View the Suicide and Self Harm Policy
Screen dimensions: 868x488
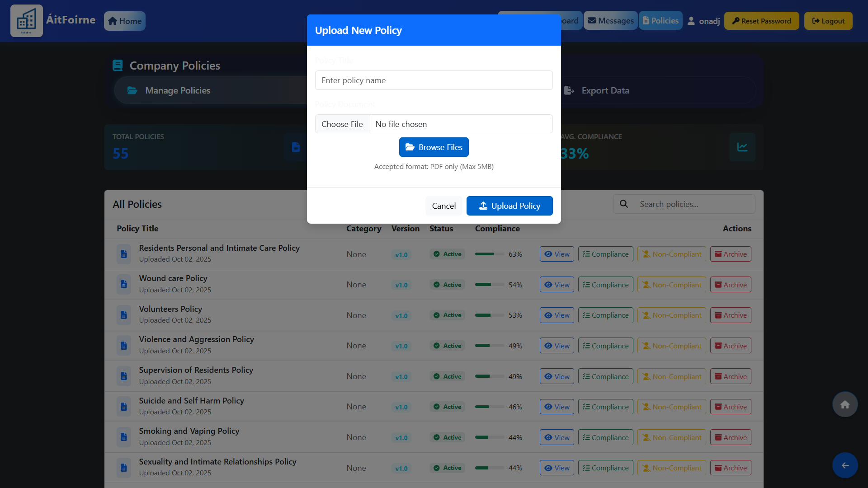click(557, 407)
